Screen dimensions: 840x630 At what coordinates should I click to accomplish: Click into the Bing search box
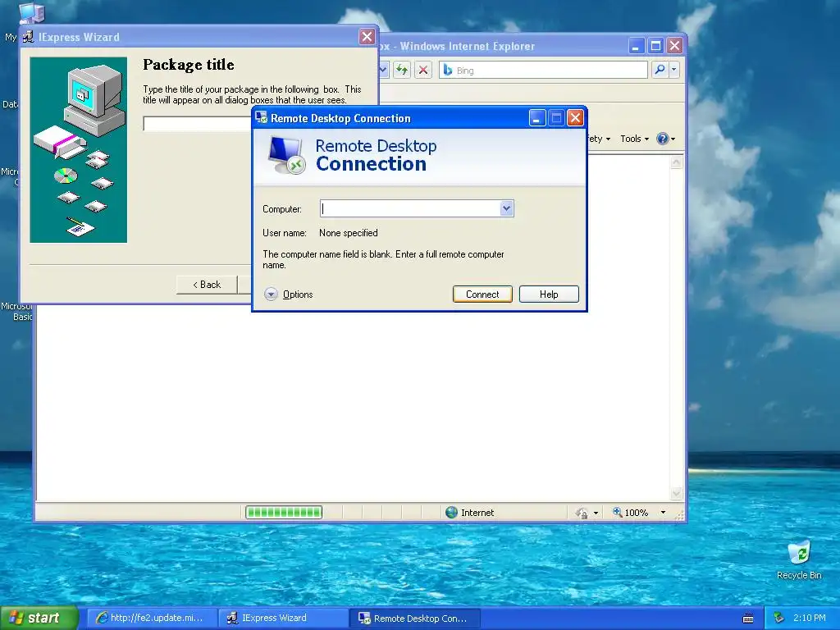[543, 71]
